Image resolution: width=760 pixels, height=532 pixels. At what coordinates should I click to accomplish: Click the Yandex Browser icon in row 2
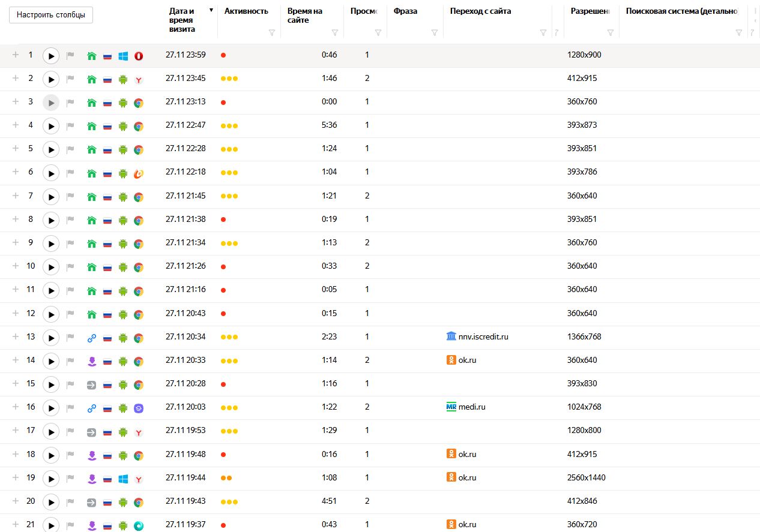point(139,79)
